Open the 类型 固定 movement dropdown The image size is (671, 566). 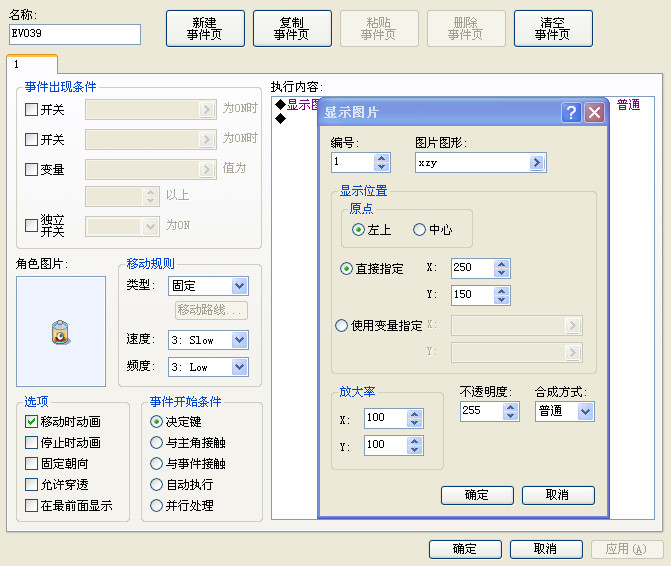coord(239,286)
